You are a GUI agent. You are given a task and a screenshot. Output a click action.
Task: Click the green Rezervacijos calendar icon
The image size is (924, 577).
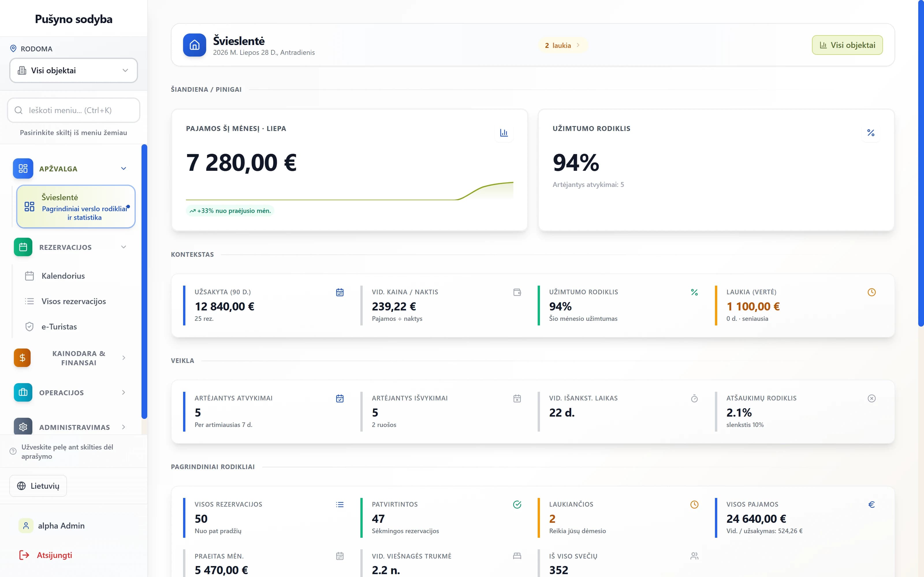point(23,247)
